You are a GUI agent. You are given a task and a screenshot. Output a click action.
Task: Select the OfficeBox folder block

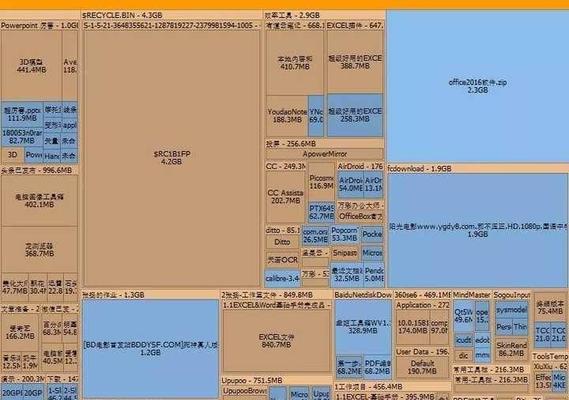click(360, 216)
